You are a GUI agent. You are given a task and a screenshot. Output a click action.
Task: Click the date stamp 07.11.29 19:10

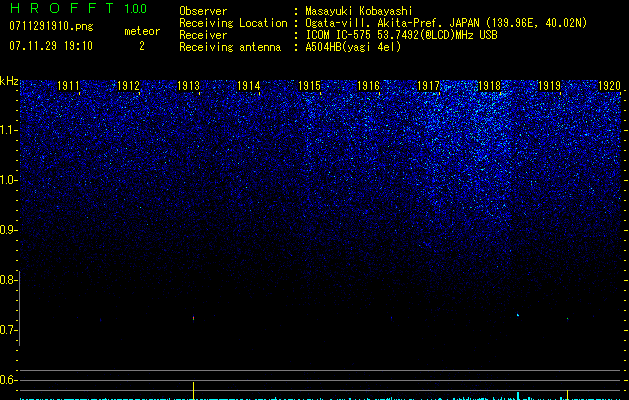pyautogui.click(x=51, y=46)
